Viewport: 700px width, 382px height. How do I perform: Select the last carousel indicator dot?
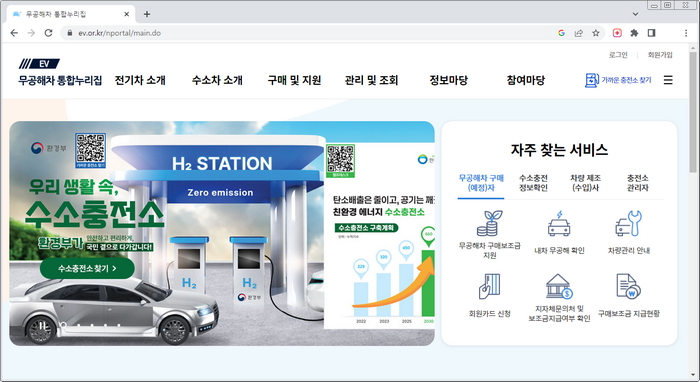tap(120, 325)
